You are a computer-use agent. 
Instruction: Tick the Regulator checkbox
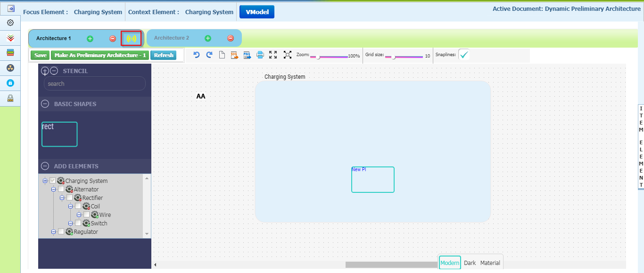[61, 232]
